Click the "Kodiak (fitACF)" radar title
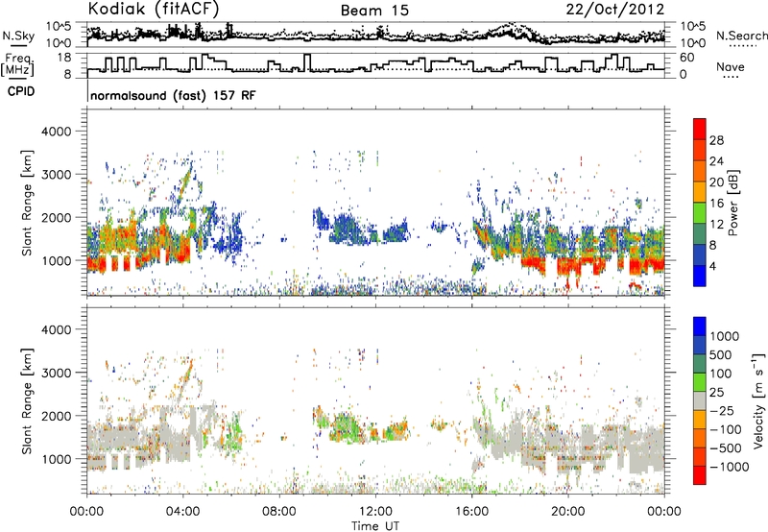This screenshot has width=768, height=532. click(x=154, y=10)
